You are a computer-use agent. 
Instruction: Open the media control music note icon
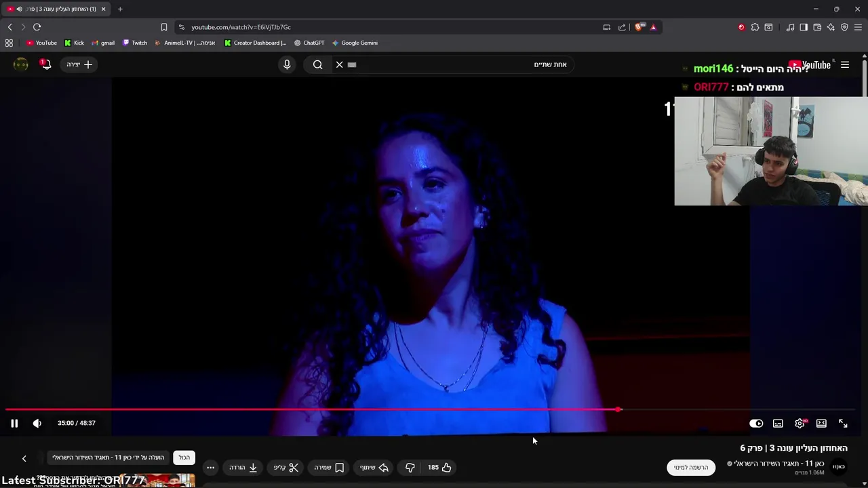click(x=790, y=27)
